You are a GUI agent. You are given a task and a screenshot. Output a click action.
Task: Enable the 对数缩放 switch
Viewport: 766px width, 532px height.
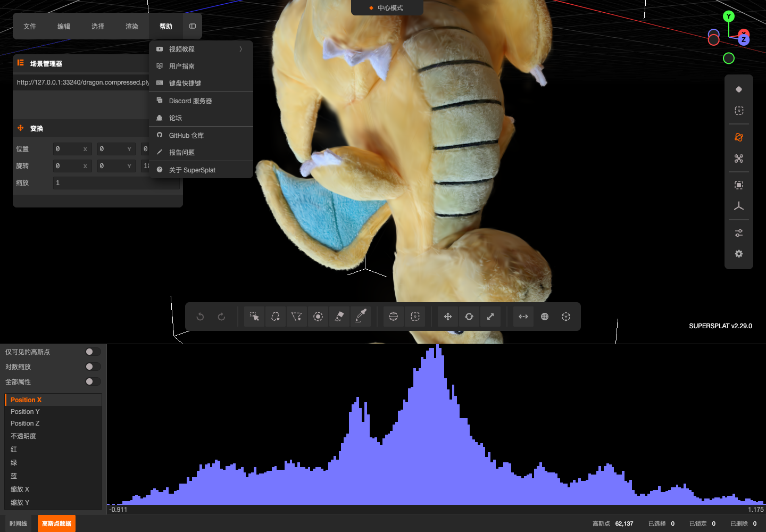click(x=93, y=367)
